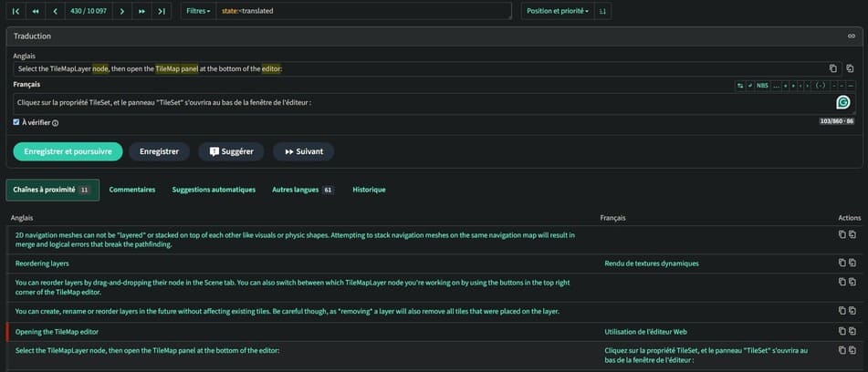Copy-and-save icon in 'You can reorder layers' row
The height and width of the screenshot is (372, 868).
point(852,282)
